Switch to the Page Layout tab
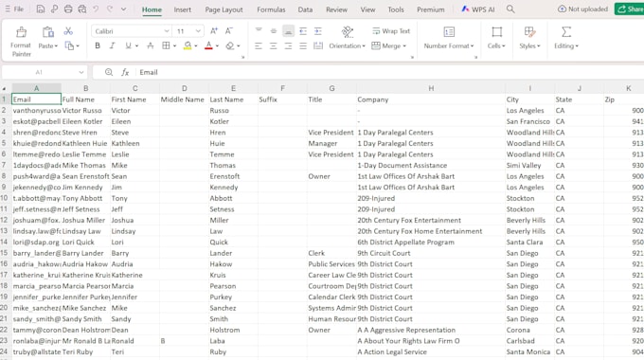The image size is (644, 360). [224, 9]
